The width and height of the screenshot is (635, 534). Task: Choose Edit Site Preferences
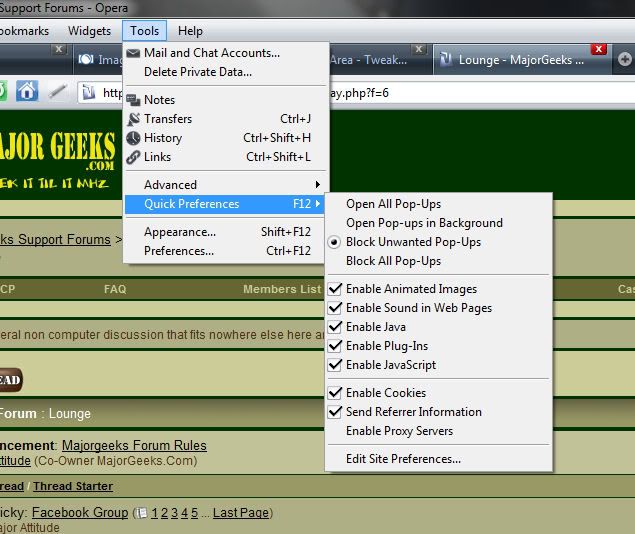[x=403, y=459]
